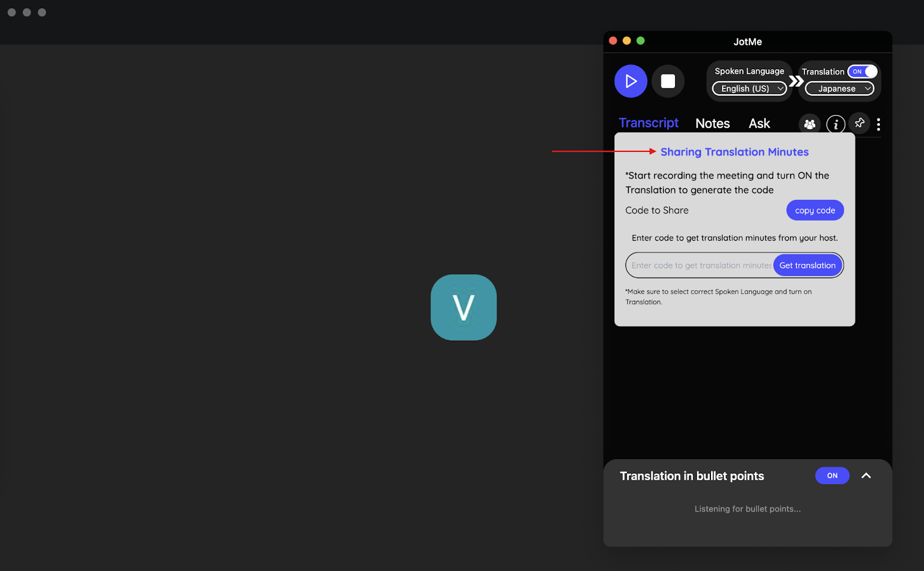Open the info icon
This screenshot has width=924, height=571.
(x=836, y=124)
